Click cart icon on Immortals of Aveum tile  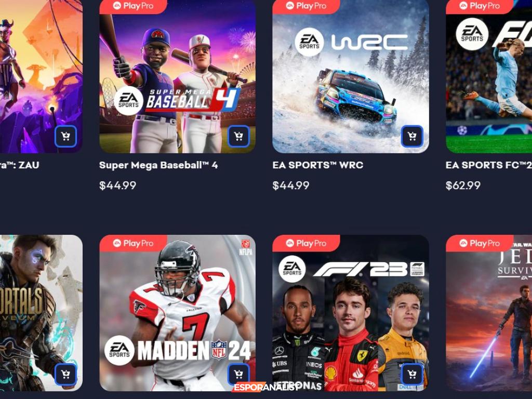pyautogui.click(x=65, y=374)
